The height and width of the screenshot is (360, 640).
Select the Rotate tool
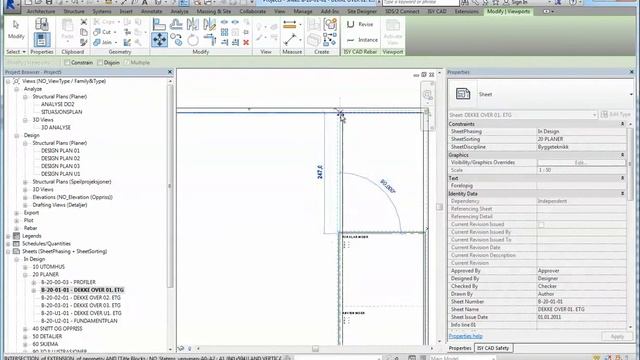pyautogui.click(x=193, y=40)
